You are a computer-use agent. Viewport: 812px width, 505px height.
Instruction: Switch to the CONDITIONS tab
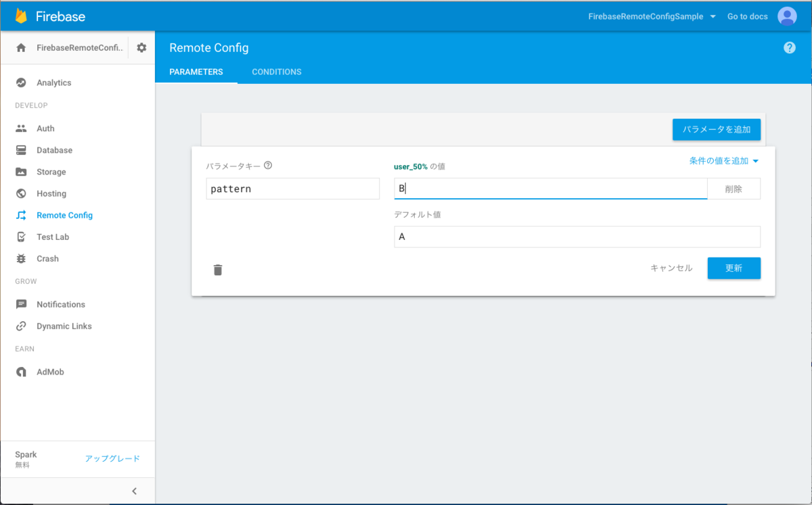tap(277, 72)
